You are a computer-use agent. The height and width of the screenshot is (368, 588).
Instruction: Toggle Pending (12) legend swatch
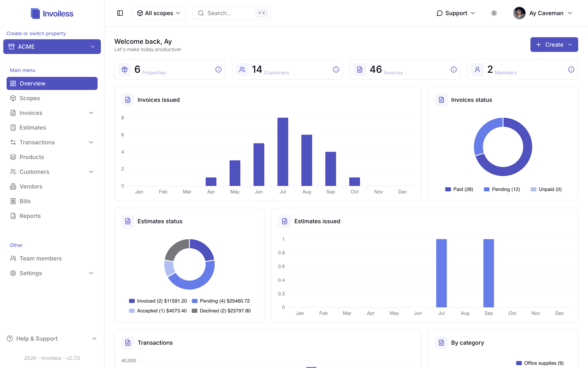[487, 189]
